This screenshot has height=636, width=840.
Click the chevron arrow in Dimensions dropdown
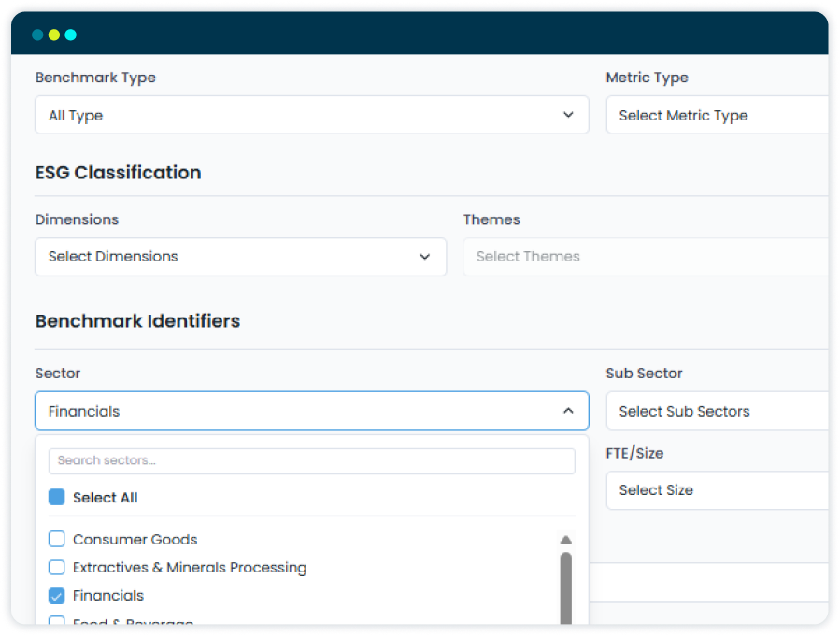(x=425, y=257)
